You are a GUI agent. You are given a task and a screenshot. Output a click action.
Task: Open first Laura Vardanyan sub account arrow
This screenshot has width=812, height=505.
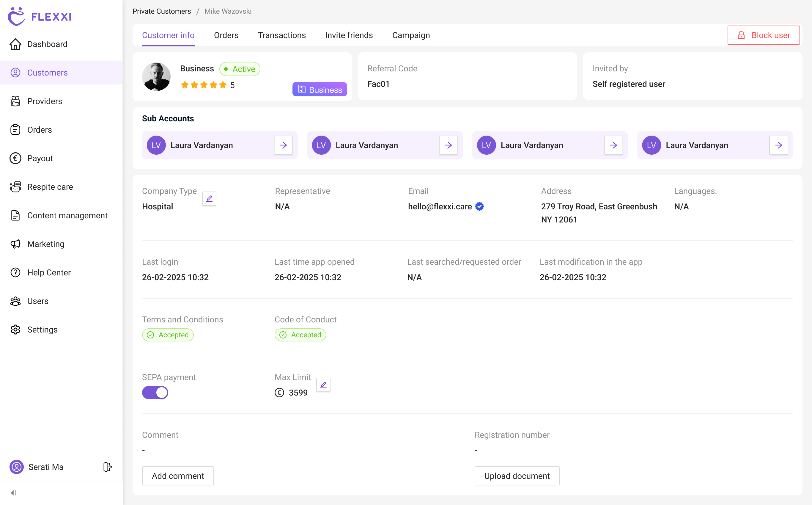pyautogui.click(x=283, y=145)
